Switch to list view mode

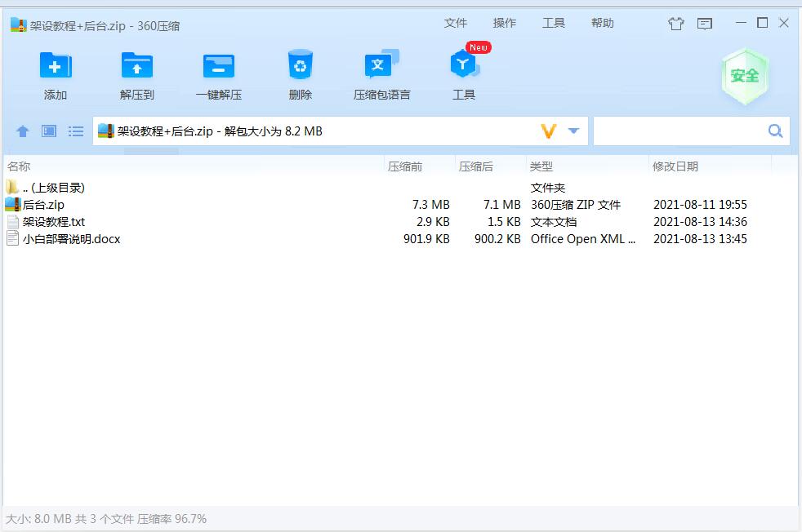pos(76,131)
